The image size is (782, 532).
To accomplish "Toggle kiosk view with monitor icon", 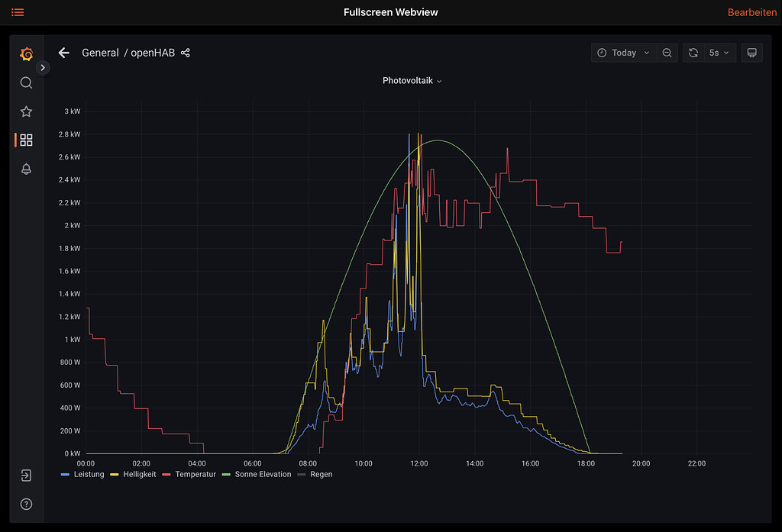I will tap(751, 53).
